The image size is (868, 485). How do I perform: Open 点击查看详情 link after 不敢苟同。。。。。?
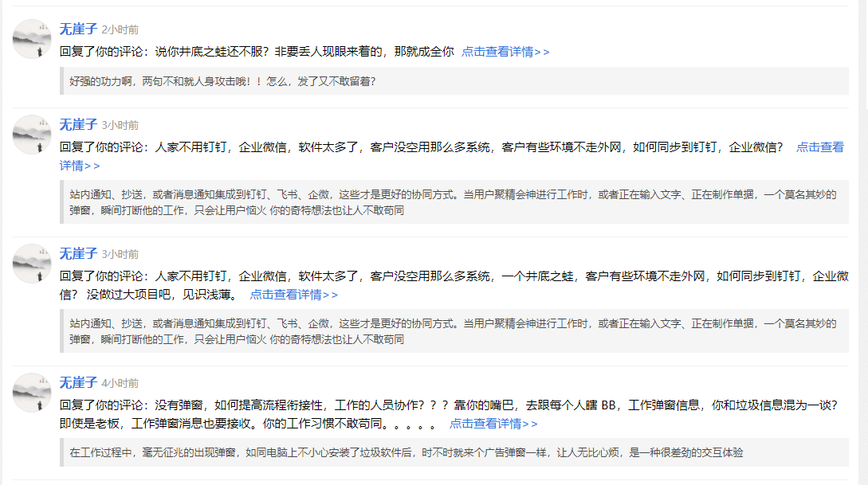(493, 423)
